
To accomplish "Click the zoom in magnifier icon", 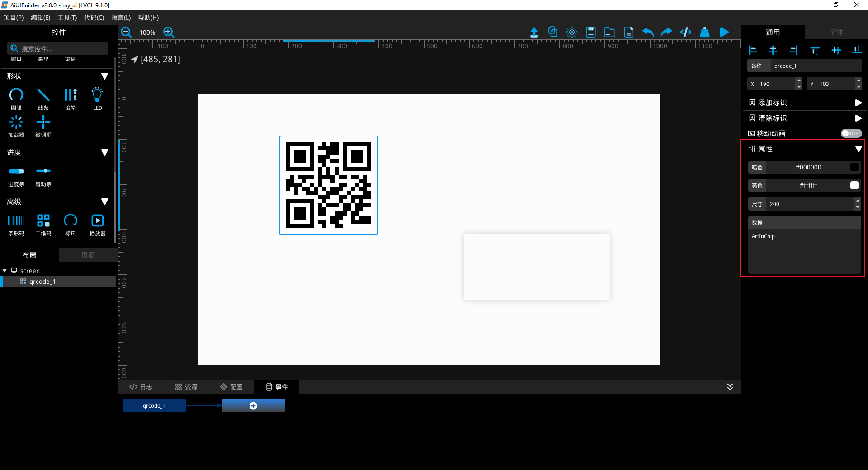I will tap(169, 32).
